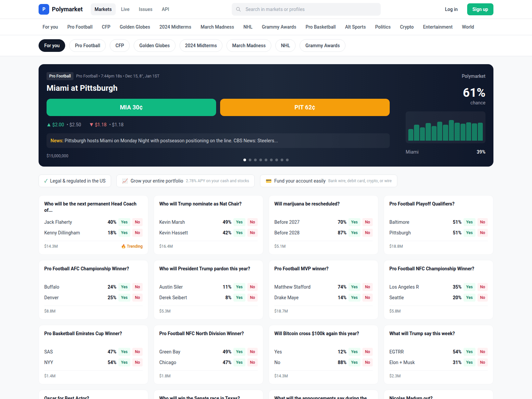Click the Polymarket P logo icon
This screenshot has width=532, height=399.
coord(44,9)
